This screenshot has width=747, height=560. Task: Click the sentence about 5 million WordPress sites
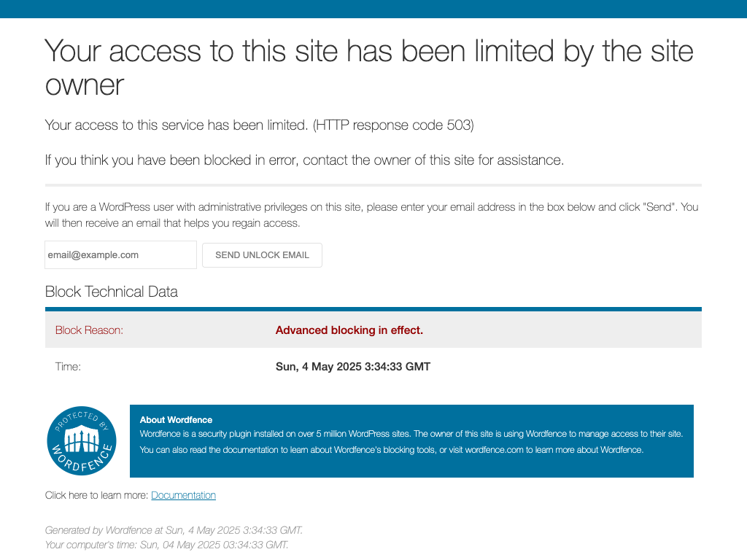click(x=411, y=434)
